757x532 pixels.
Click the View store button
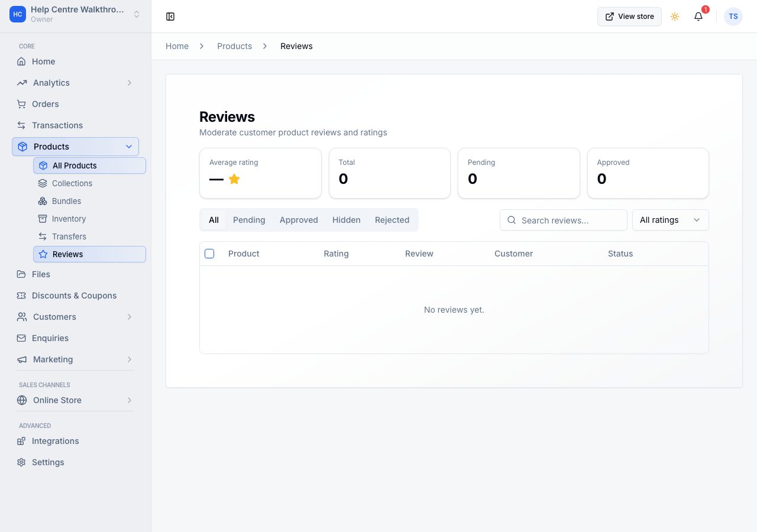(x=629, y=17)
